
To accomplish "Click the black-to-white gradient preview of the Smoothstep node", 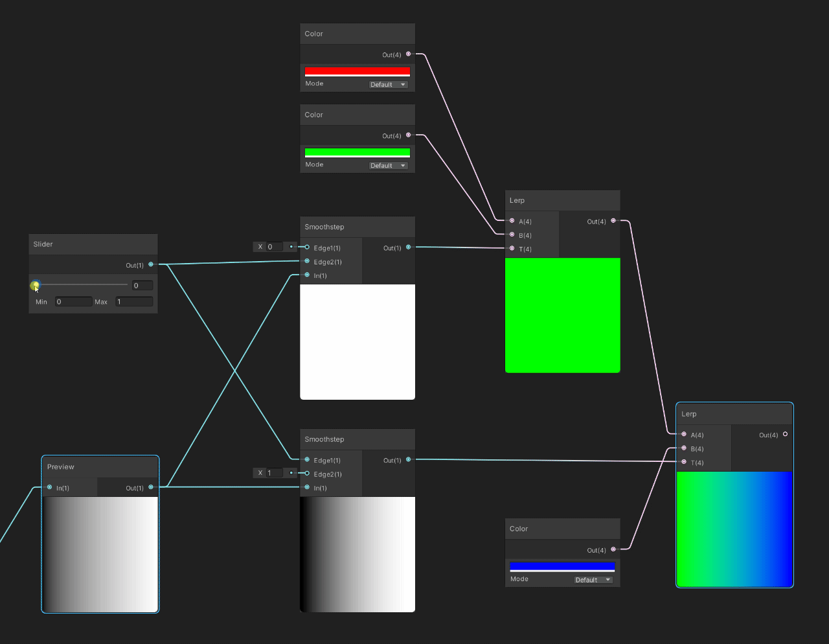I will 358,554.
